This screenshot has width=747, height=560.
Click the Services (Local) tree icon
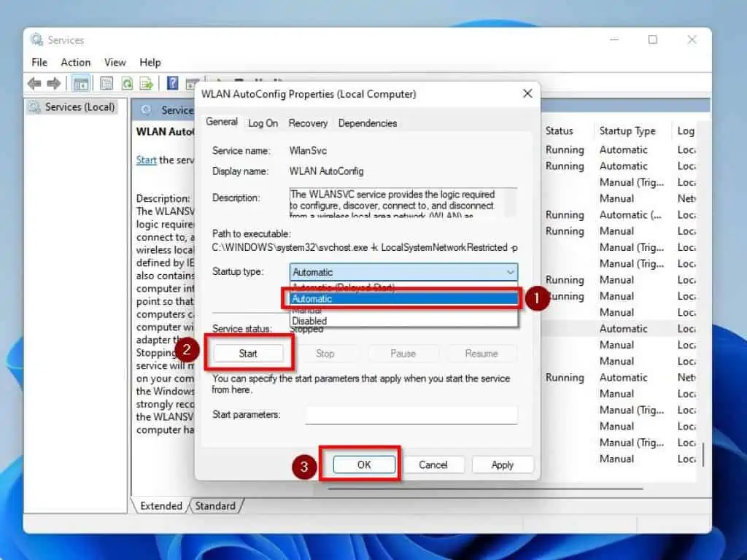point(34,106)
